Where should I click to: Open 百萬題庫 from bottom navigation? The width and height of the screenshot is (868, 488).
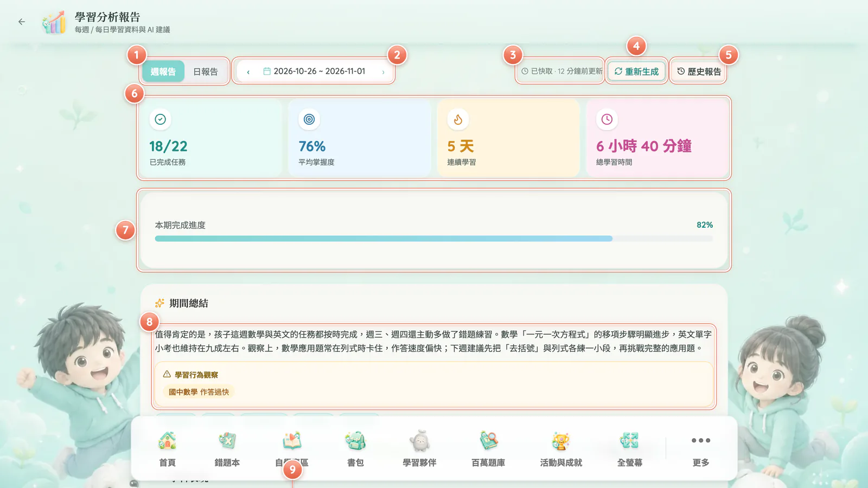(x=488, y=449)
